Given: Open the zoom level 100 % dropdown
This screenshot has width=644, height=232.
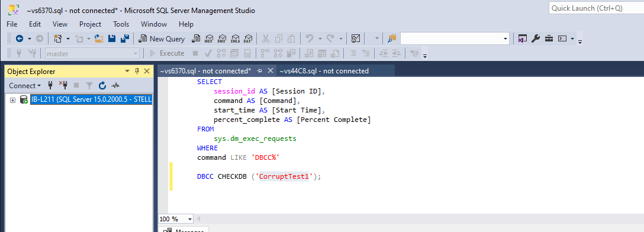Looking at the screenshot, I should pos(189,219).
